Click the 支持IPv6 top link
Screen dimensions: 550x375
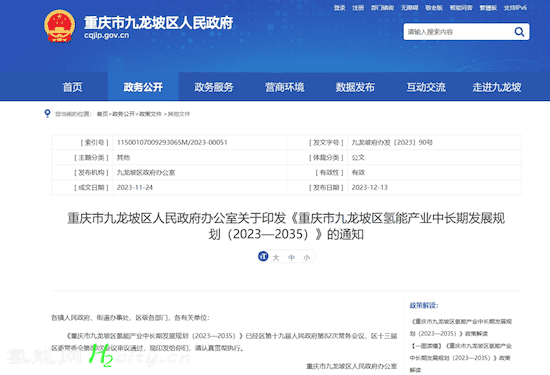click(515, 8)
